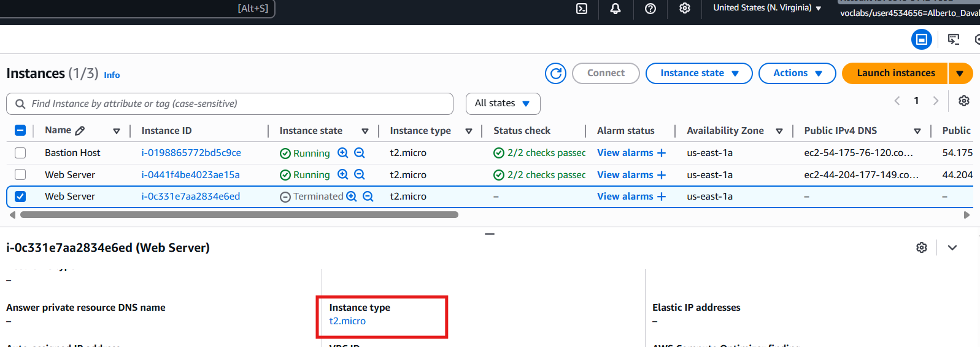Click the Find Instance search field
The width and height of the screenshot is (980, 347).
tap(239, 104)
